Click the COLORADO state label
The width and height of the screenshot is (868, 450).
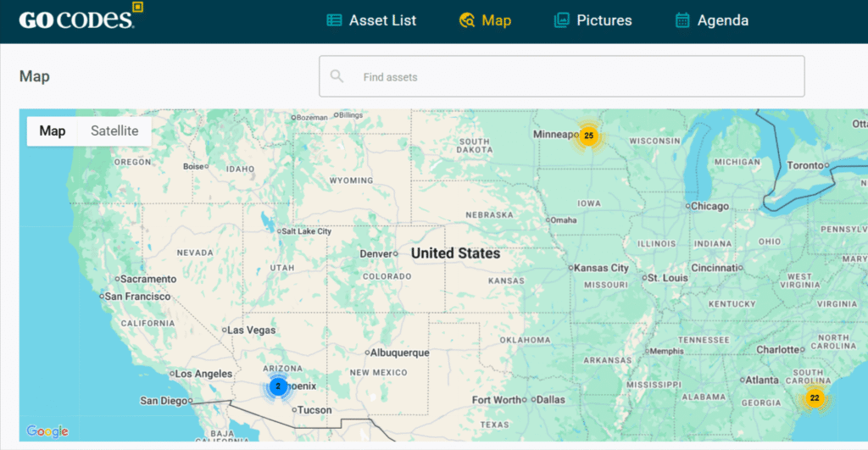pyautogui.click(x=387, y=276)
